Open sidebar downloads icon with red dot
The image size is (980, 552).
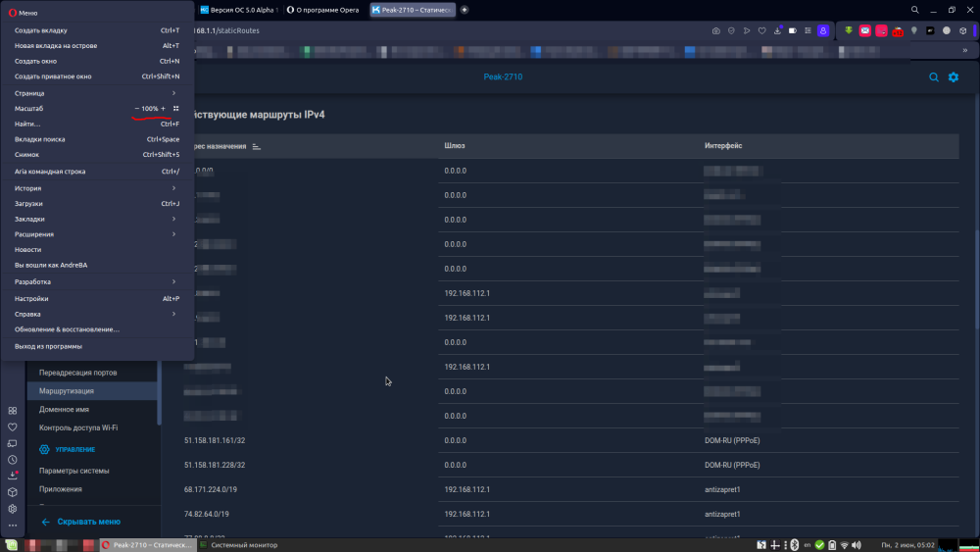[13, 476]
